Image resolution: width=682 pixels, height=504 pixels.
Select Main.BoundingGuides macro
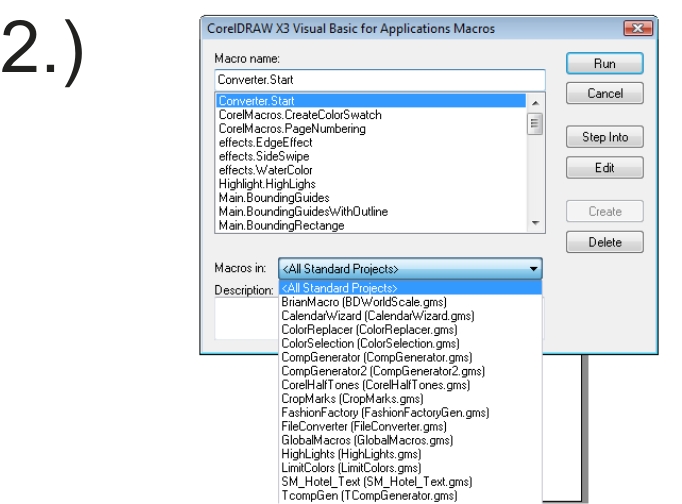pyautogui.click(x=371, y=198)
